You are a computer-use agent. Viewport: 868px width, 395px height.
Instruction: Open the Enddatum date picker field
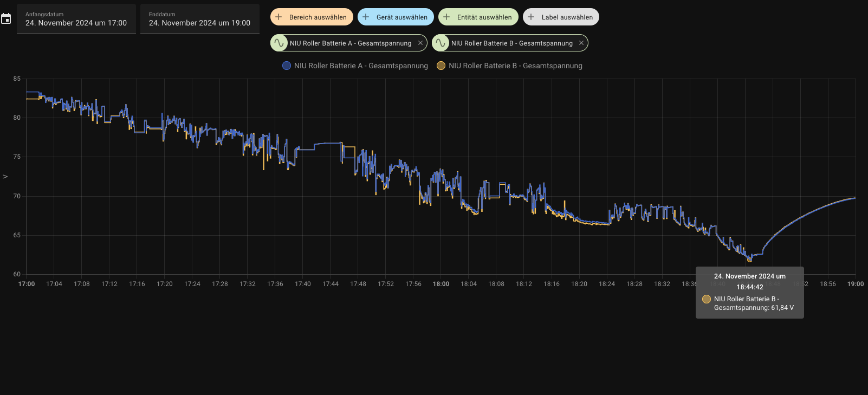(199, 19)
